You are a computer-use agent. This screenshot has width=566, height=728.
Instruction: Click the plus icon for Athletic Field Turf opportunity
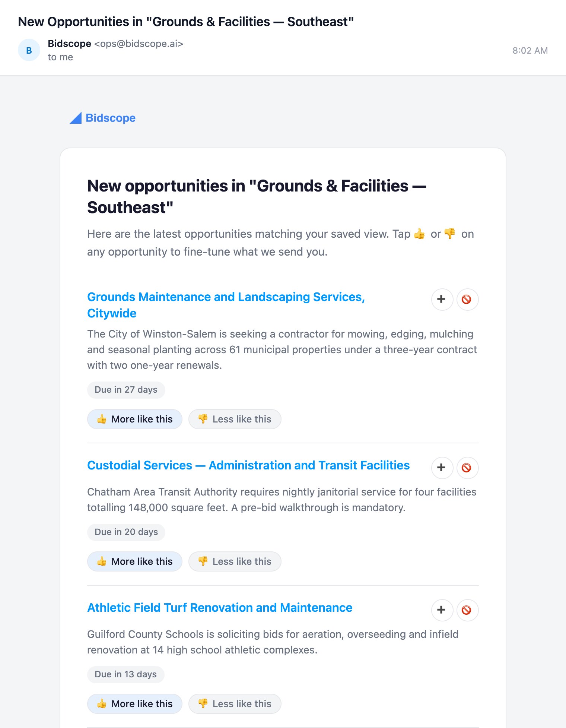(442, 610)
